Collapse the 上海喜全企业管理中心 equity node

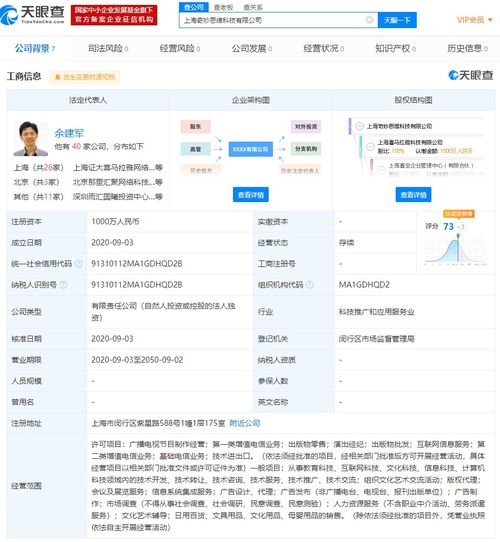381,169
